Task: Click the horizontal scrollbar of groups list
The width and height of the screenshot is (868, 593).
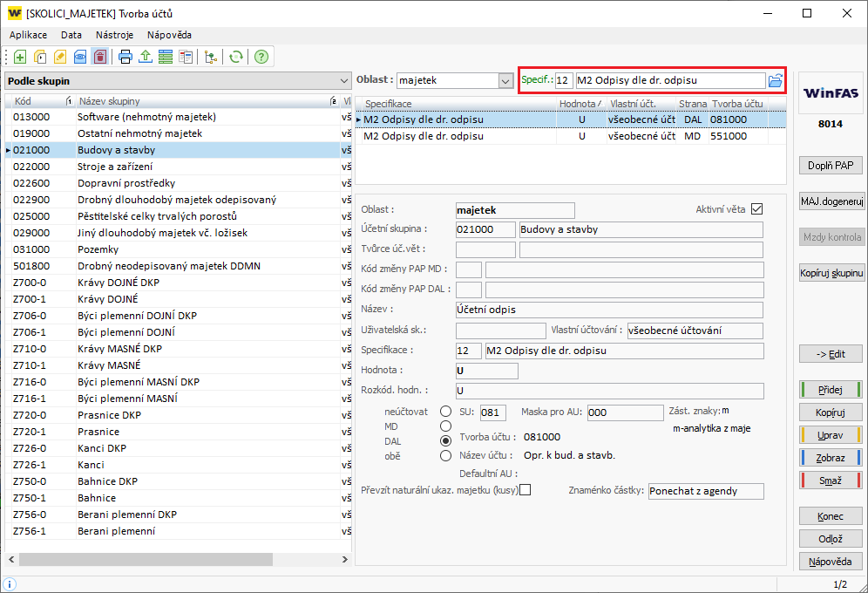Action: click(x=146, y=559)
